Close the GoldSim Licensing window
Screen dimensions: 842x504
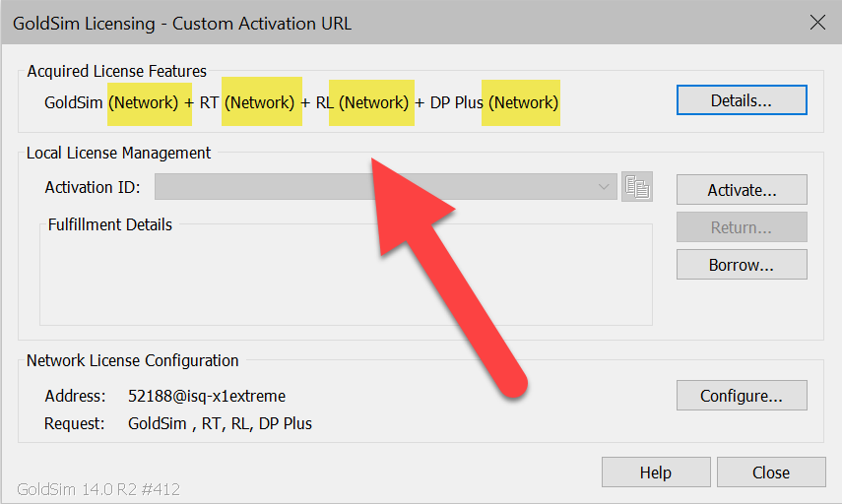[817, 23]
